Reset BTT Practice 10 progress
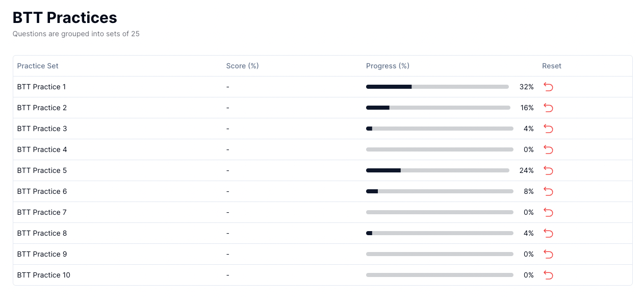Image resolution: width=644 pixels, height=302 pixels. tap(548, 275)
